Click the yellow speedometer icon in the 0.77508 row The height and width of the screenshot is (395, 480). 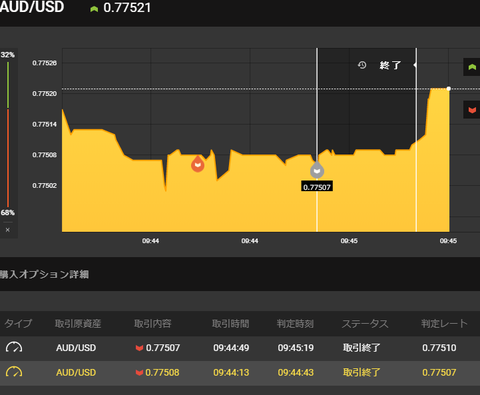coord(14,372)
